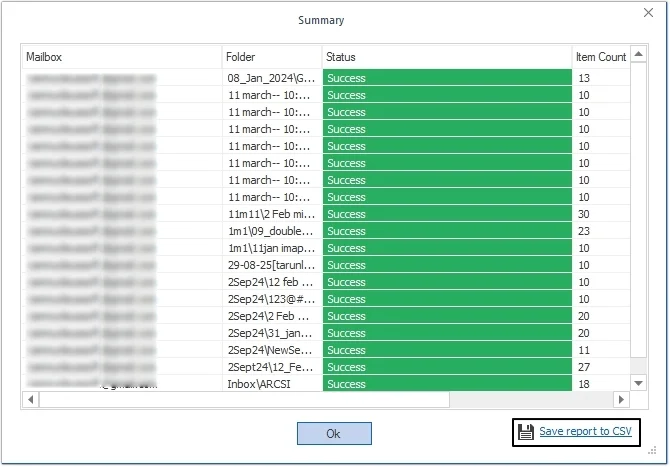
Task: Click Success status in 2Sep24\NewSe row
Action: (x=447, y=350)
